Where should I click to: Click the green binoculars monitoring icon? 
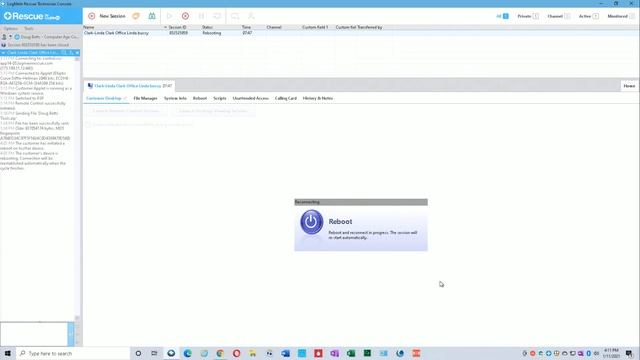click(152, 16)
